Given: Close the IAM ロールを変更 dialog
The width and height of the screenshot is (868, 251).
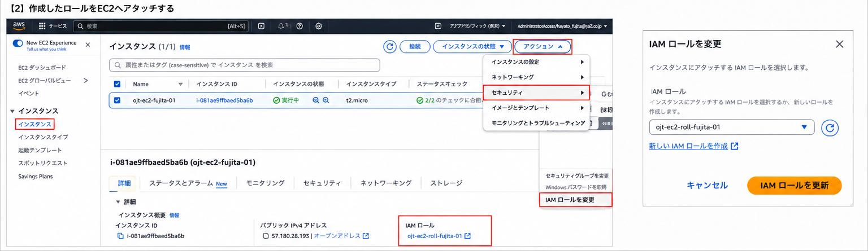Looking at the screenshot, I should [x=839, y=44].
